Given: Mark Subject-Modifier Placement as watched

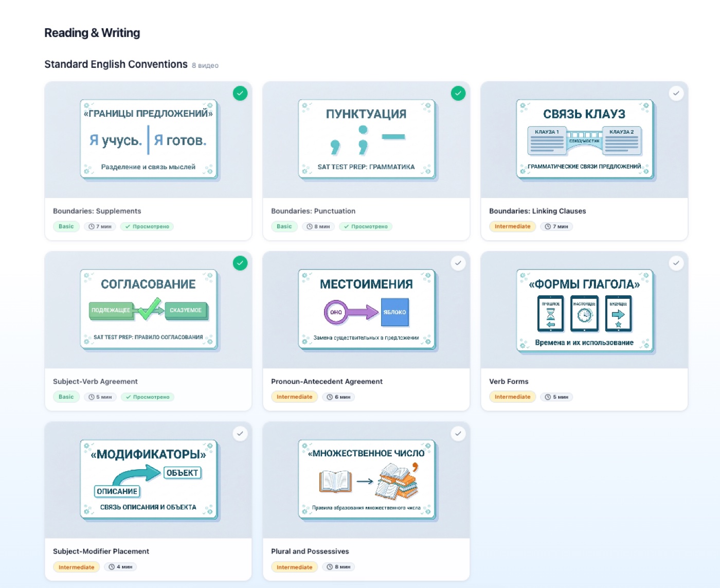Looking at the screenshot, I should tap(240, 434).
